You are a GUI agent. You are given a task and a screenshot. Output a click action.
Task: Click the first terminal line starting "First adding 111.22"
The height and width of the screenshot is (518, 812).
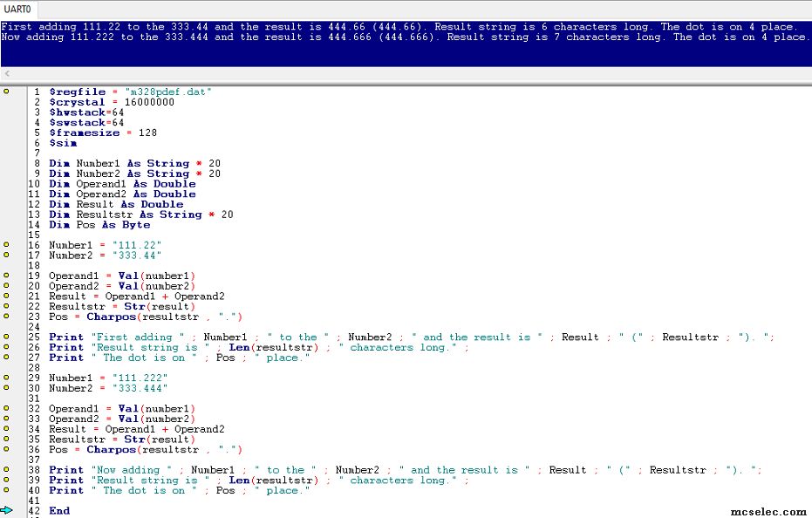[x=399, y=26]
